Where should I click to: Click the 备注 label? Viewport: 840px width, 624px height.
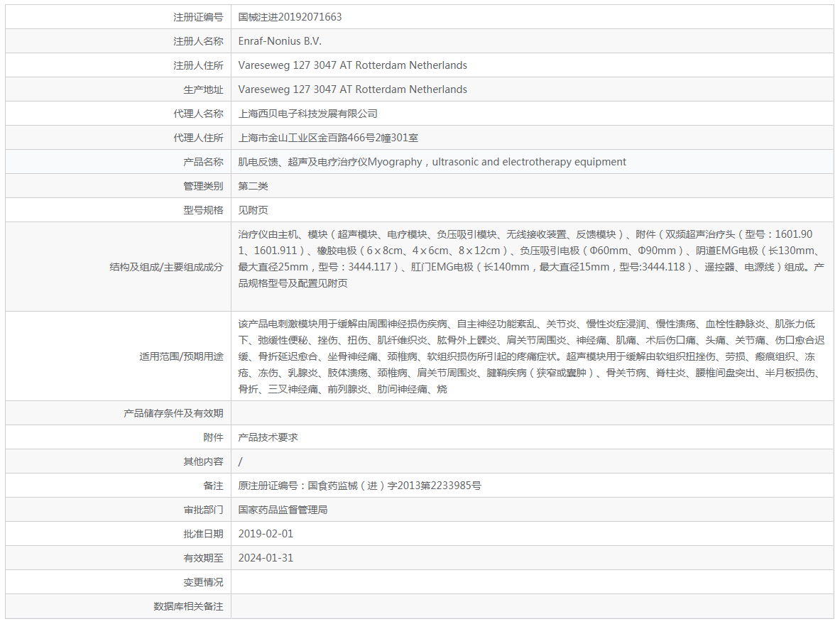tap(213, 486)
